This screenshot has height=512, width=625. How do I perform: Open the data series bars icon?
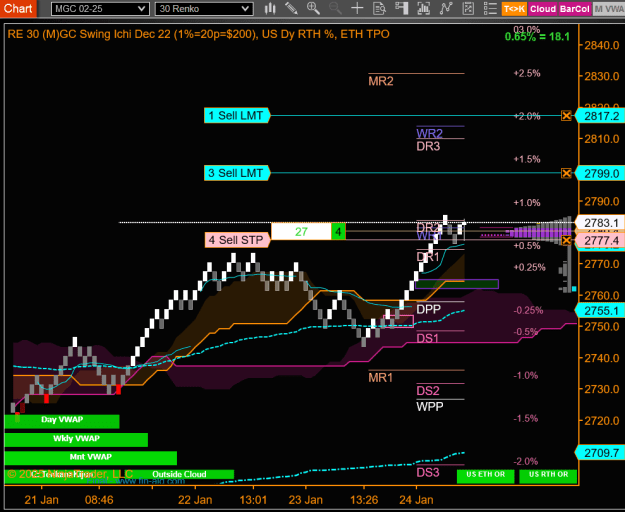tap(423, 8)
